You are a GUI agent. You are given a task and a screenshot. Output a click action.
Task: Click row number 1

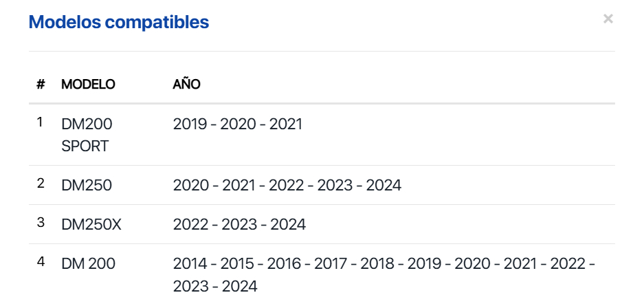[x=40, y=122]
